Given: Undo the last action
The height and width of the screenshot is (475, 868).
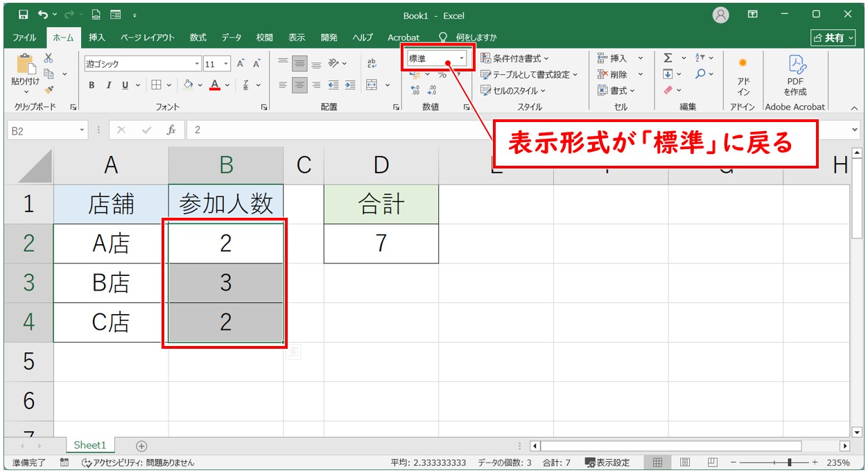Looking at the screenshot, I should click(x=43, y=15).
